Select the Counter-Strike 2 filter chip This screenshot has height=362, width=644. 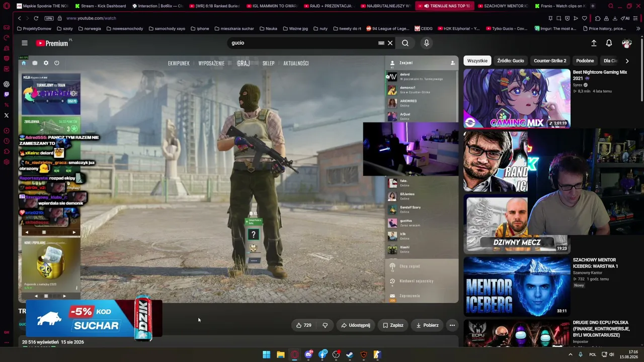550,61
